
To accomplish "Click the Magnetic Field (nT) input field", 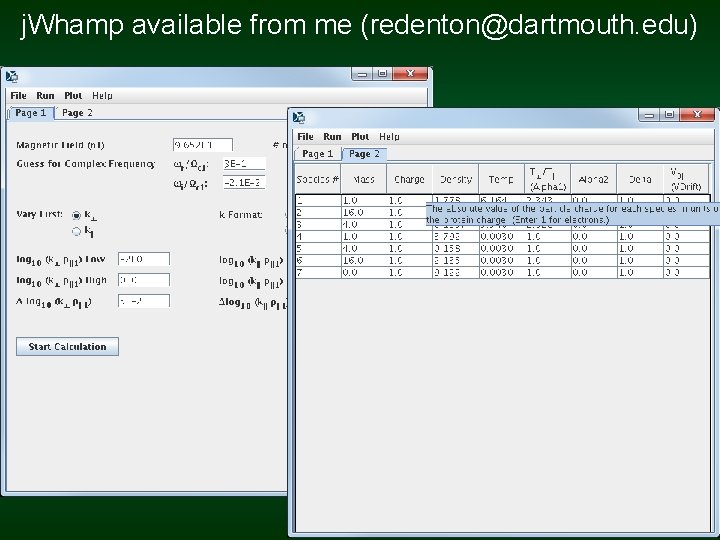I will click(x=202, y=145).
